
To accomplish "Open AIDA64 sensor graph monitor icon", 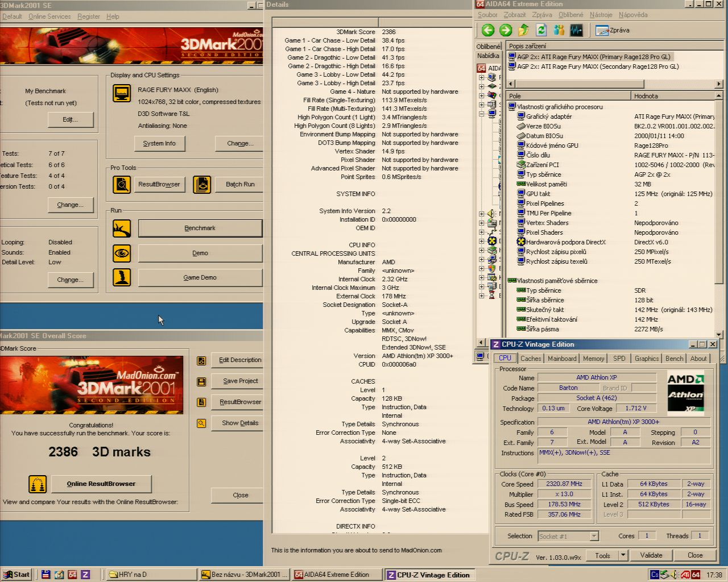I will 576,30.
